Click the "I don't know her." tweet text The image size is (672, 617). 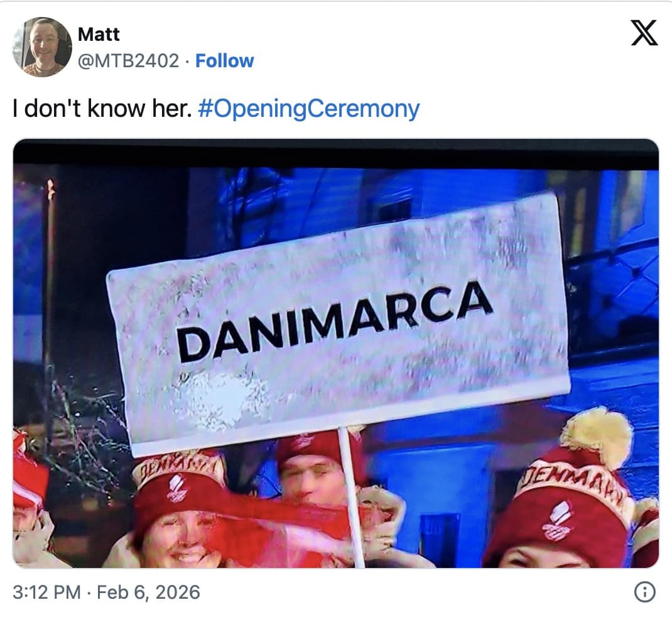click(102, 109)
